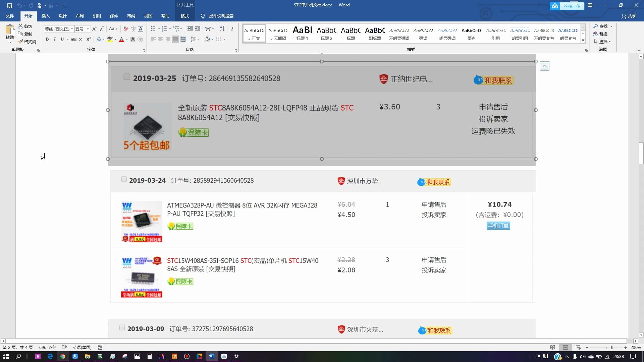This screenshot has height=362, width=644.
Task: Switch to 设计 ribbon tab
Action: tap(62, 16)
